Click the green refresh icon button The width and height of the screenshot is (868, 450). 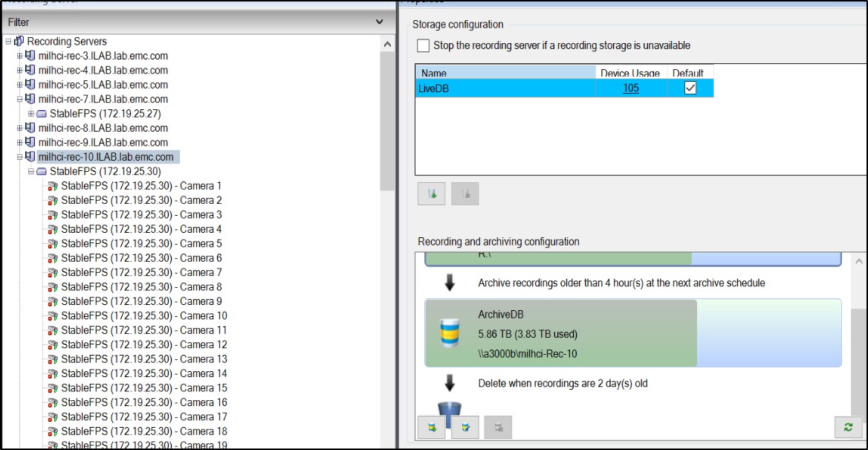(x=848, y=427)
